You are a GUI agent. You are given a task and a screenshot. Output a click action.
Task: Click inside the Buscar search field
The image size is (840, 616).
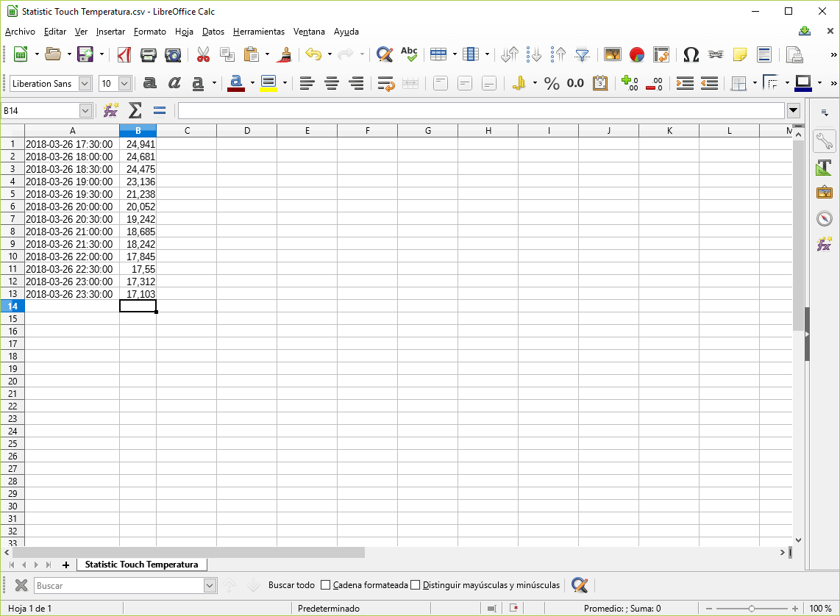pos(118,585)
